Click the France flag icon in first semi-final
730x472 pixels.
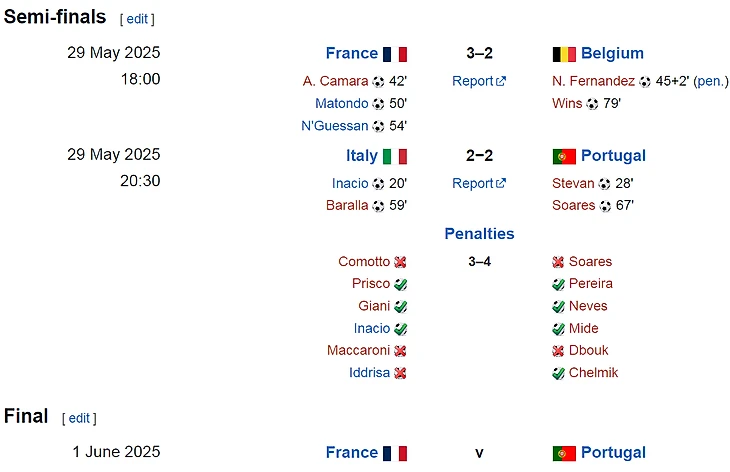[395, 54]
